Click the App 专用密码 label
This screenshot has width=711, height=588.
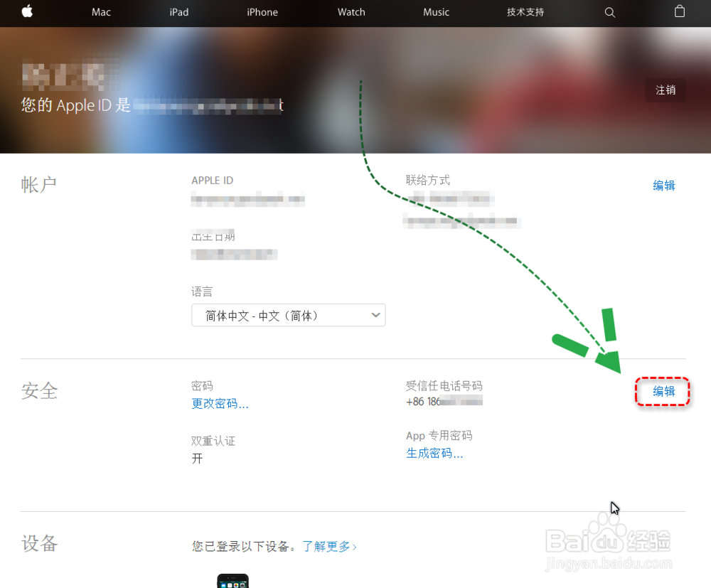(x=439, y=436)
